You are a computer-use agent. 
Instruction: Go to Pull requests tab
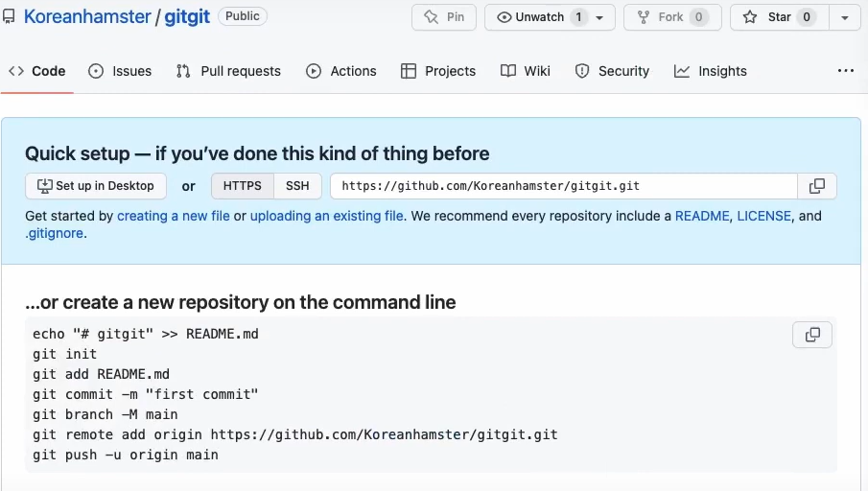(x=228, y=71)
